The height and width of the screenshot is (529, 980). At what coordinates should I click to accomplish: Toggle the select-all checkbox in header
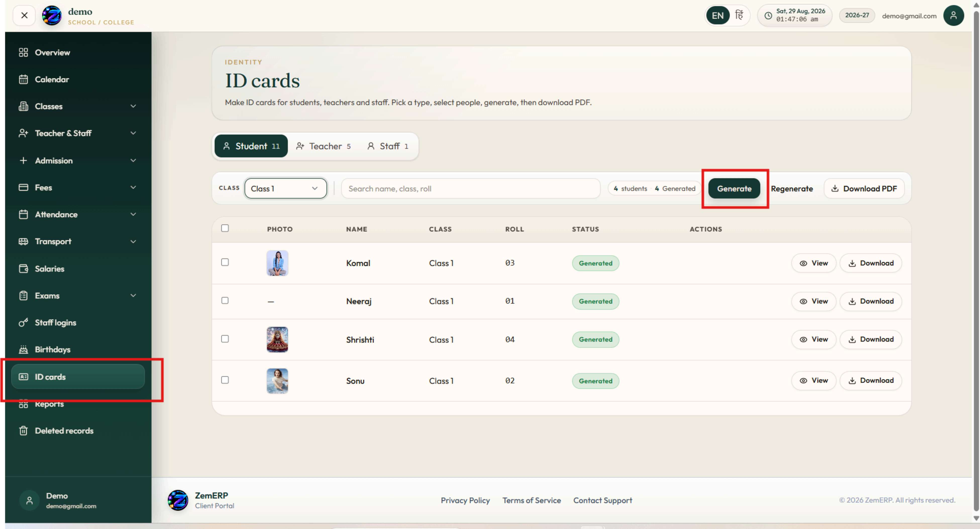click(x=225, y=228)
